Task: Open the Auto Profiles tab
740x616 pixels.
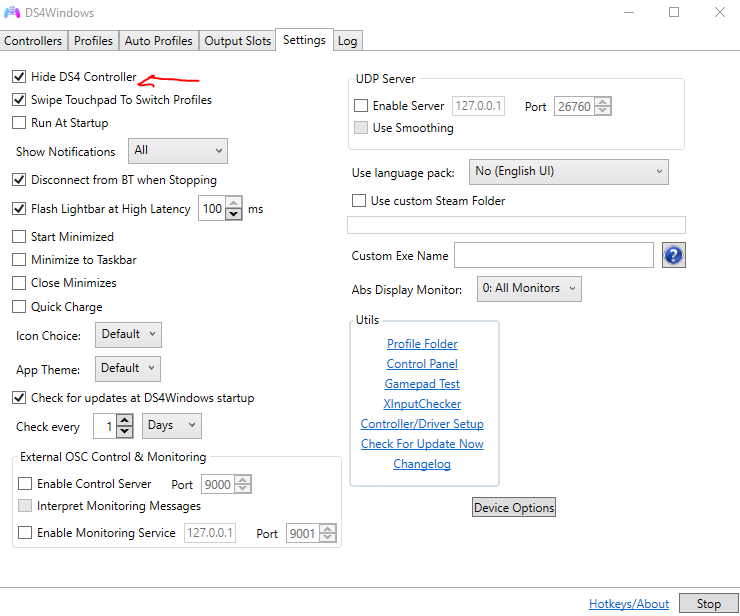Action: (158, 41)
